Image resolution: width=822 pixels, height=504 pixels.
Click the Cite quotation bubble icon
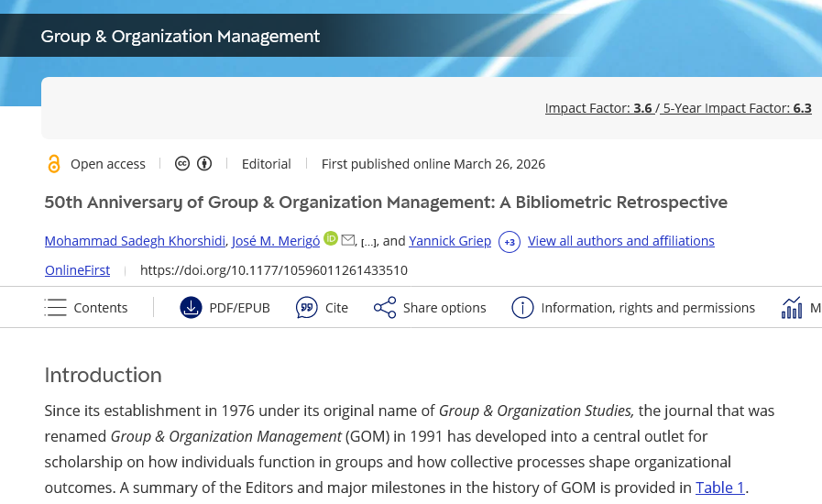307,307
